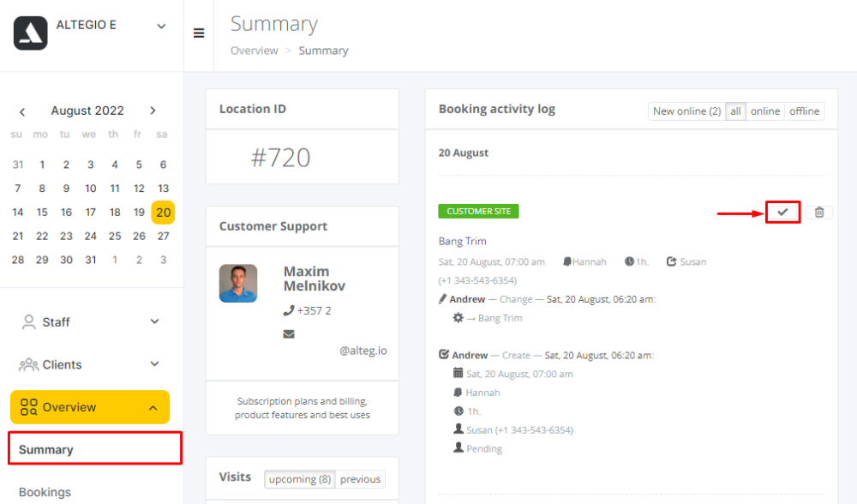Open Bookings in the sidebar
This screenshot has width=857, height=504.
tap(45, 492)
